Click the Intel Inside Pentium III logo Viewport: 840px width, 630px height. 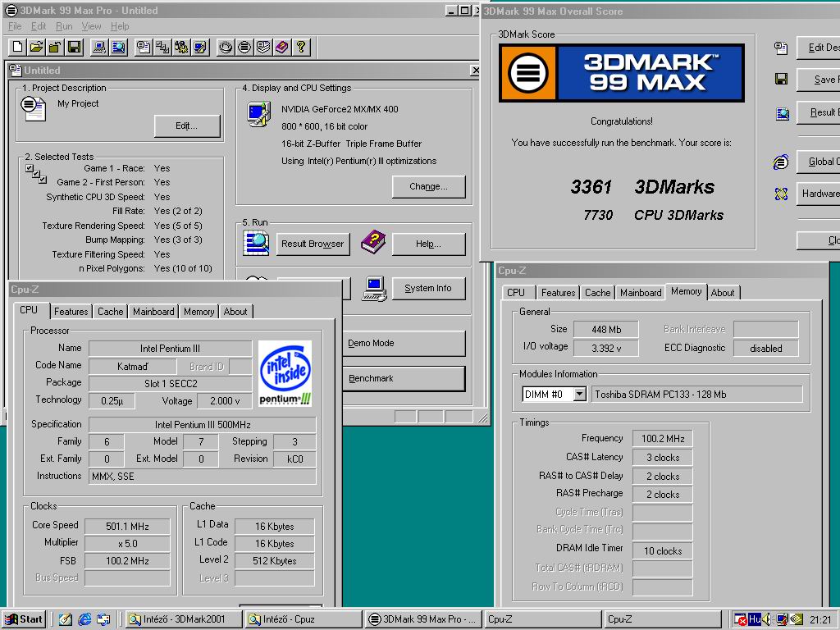285,373
